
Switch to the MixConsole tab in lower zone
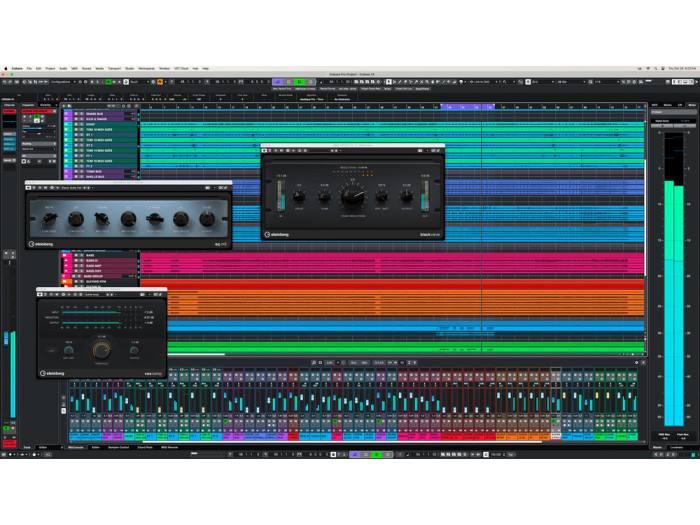coord(76,447)
